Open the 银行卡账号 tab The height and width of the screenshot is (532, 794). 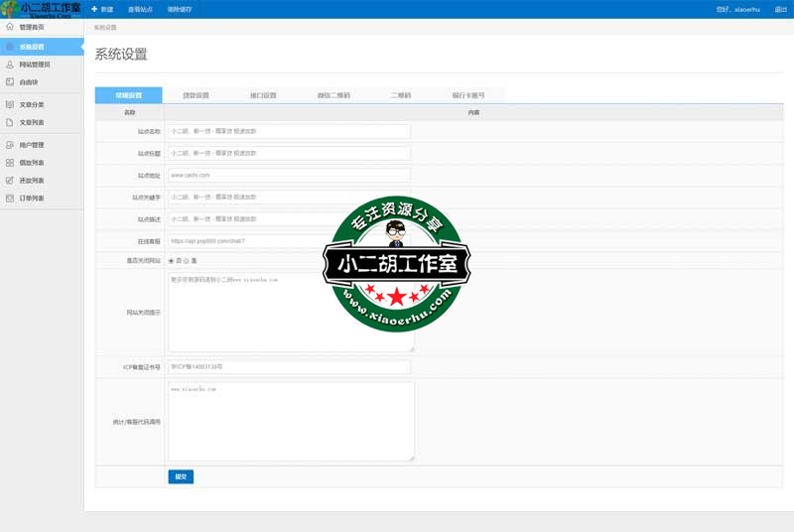[468, 96]
